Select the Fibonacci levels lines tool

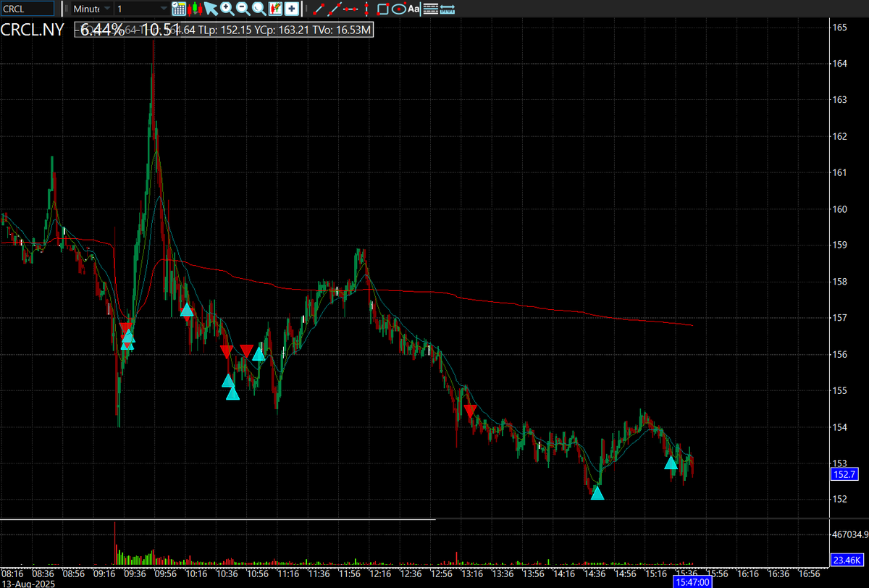pyautogui.click(x=430, y=9)
